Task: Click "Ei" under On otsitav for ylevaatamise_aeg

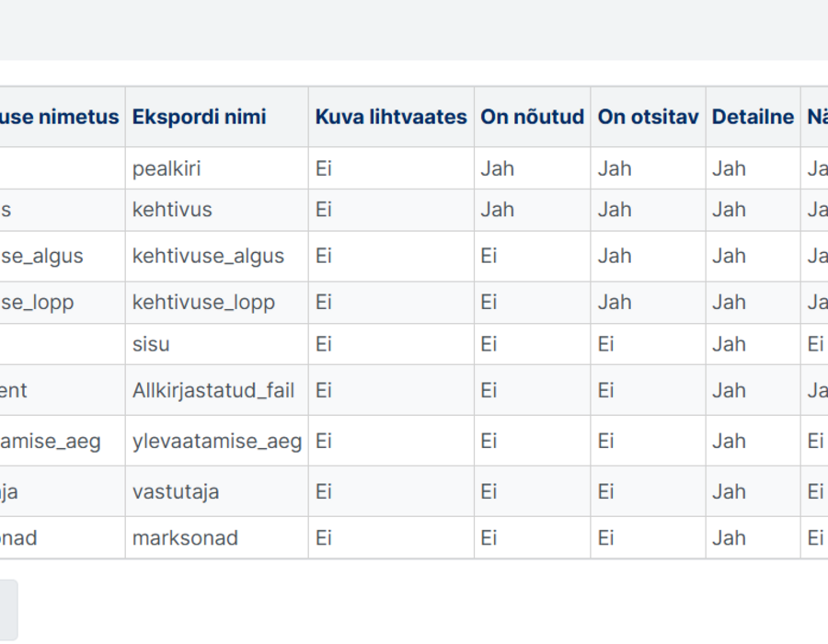Action: [605, 441]
